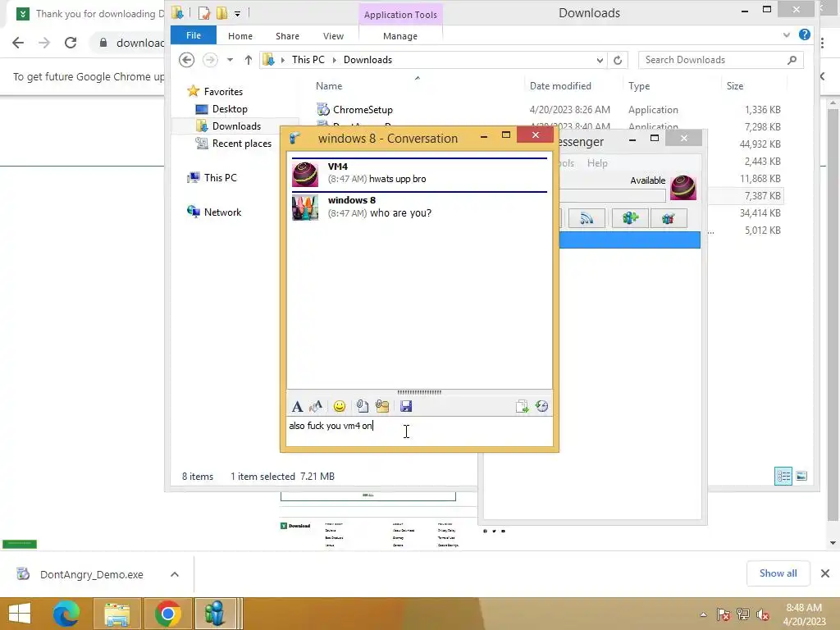Image resolution: width=840 pixels, height=630 pixels.
Task: Customize Quick Access Toolbar dropdown arrow
Action: 237,13
